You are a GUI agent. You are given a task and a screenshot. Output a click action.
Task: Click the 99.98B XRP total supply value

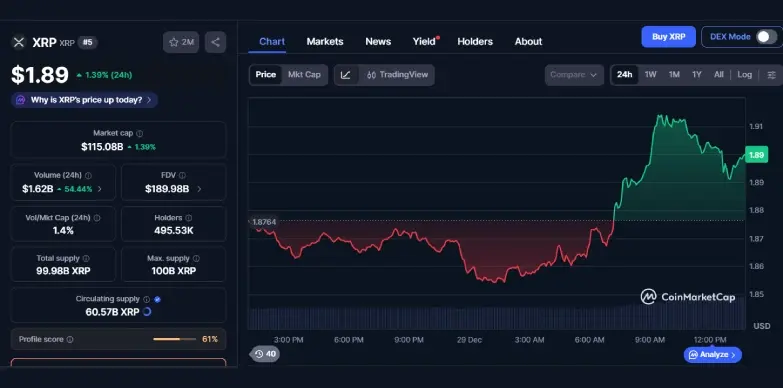63,271
